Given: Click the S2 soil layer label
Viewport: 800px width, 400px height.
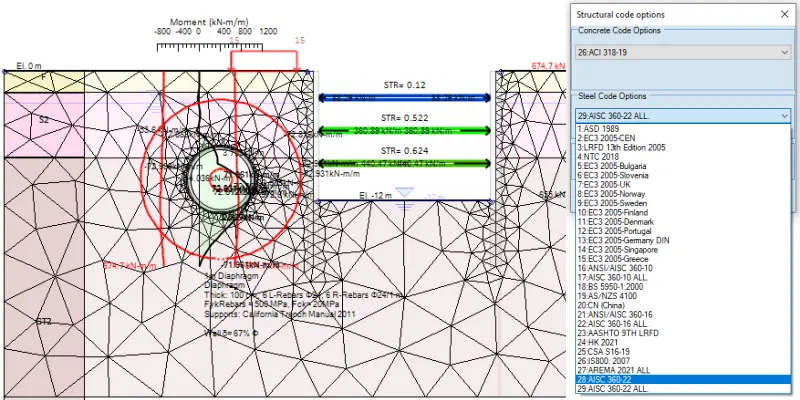Looking at the screenshot, I should 44,120.
